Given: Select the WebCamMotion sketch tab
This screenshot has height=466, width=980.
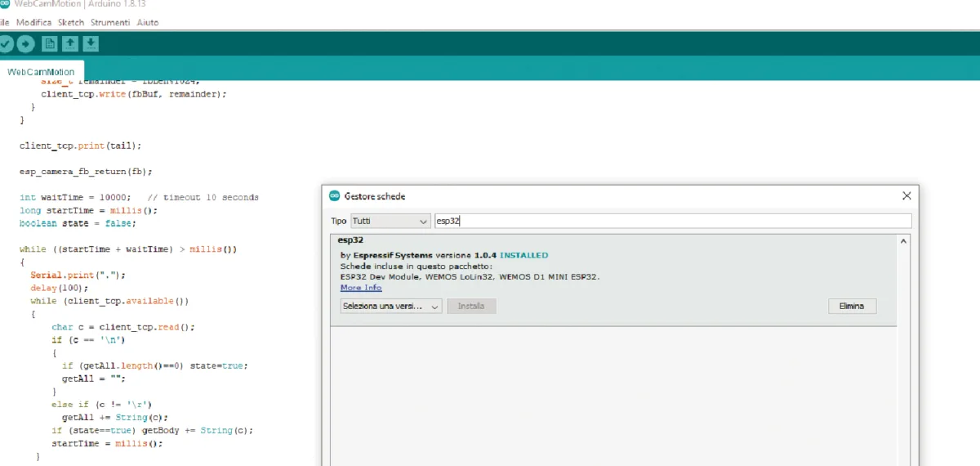Looking at the screenshot, I should [41, 72].
